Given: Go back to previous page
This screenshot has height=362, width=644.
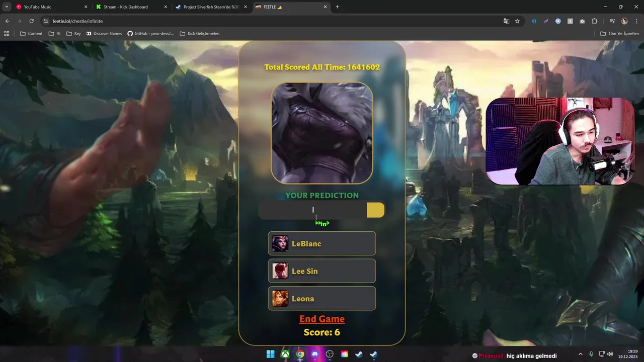Looking at the screenshot, I should pos(7,21).
